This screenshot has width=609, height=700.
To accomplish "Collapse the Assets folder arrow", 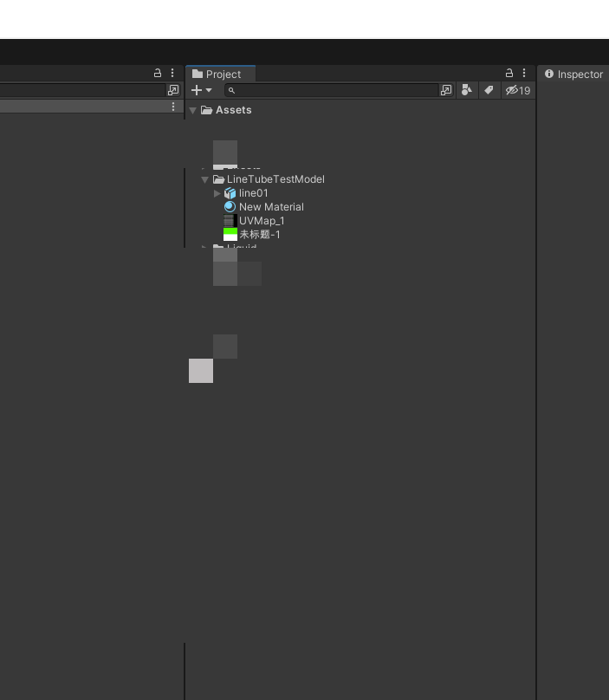I will point(193,110).
